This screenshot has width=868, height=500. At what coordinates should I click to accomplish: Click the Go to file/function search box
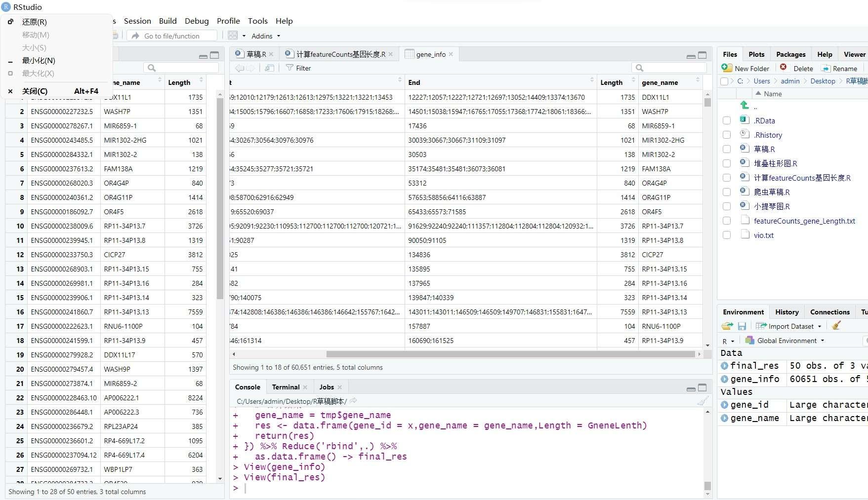coord(172,36)
